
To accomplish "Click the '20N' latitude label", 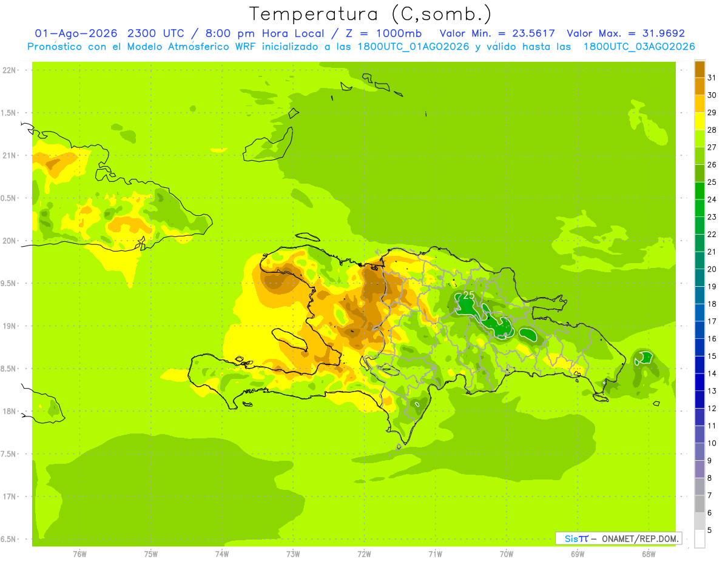I will [x=9, y=241].
